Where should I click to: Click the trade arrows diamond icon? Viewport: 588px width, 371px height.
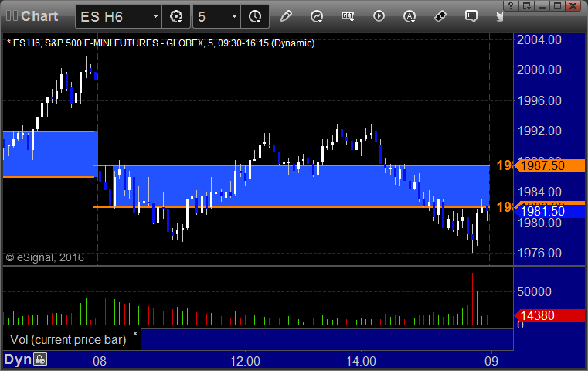440,16
